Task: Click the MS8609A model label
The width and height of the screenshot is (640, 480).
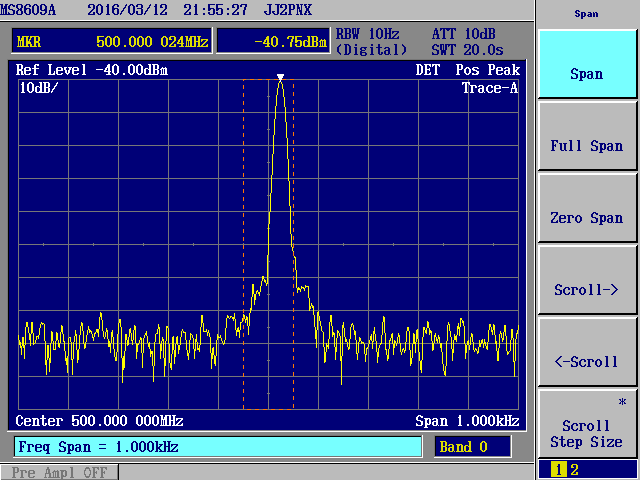Action: [28, 10]
